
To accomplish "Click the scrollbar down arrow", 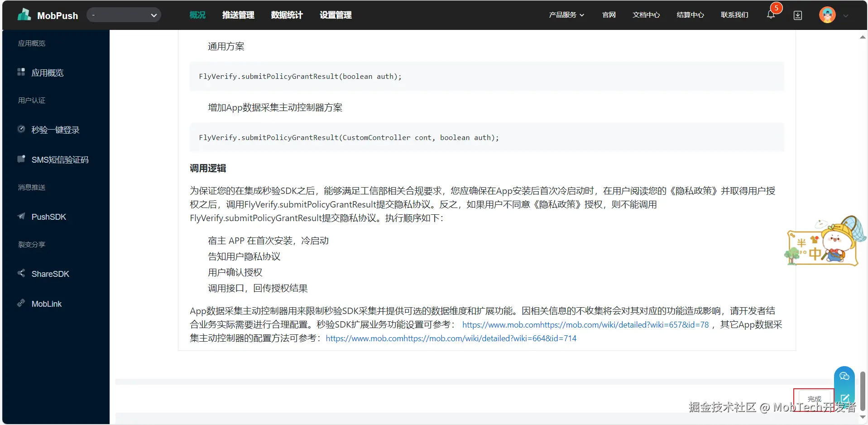I will tap(863, 417).
